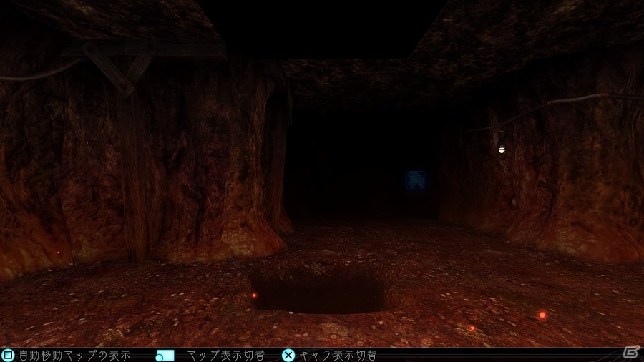Click the rock ceiling above the tunnel entrance
644x362 pixels.
[x=351, y=79]
